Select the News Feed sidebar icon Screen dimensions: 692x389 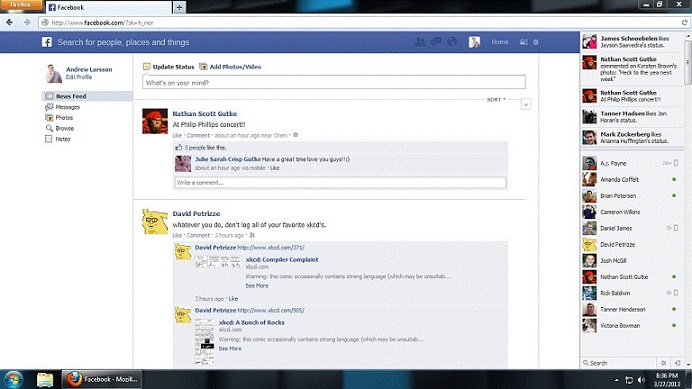(x=49, y=96)
